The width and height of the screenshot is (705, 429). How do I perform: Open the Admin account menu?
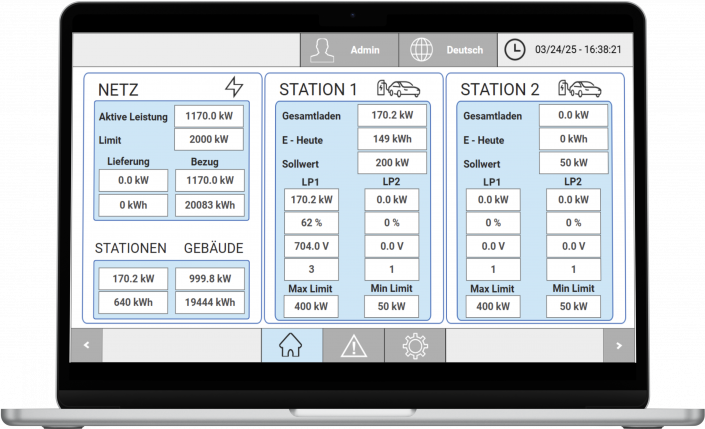point(364,49)
